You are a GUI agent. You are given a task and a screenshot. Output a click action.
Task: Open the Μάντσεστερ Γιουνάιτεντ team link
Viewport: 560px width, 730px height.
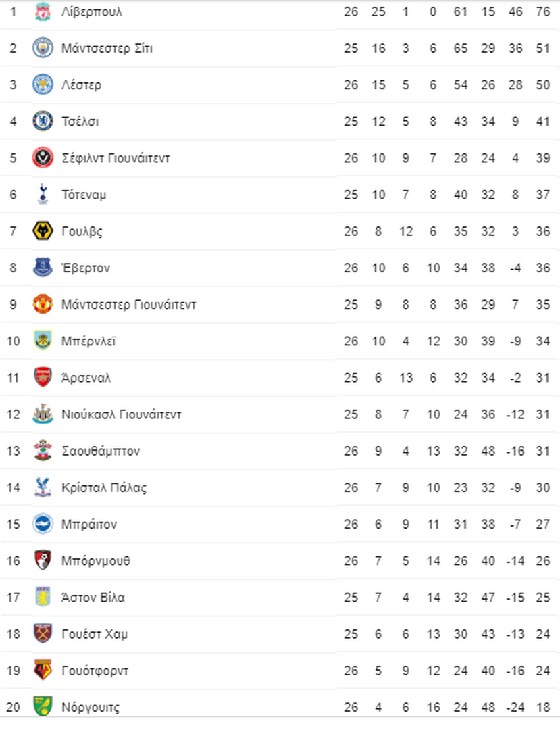pyautogui.click(x=129, y=304)
